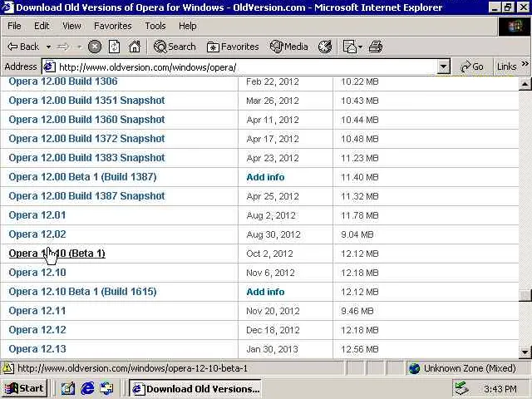Click the status bar URL text
The image size is (532, 399).
(x=132, y=368)
